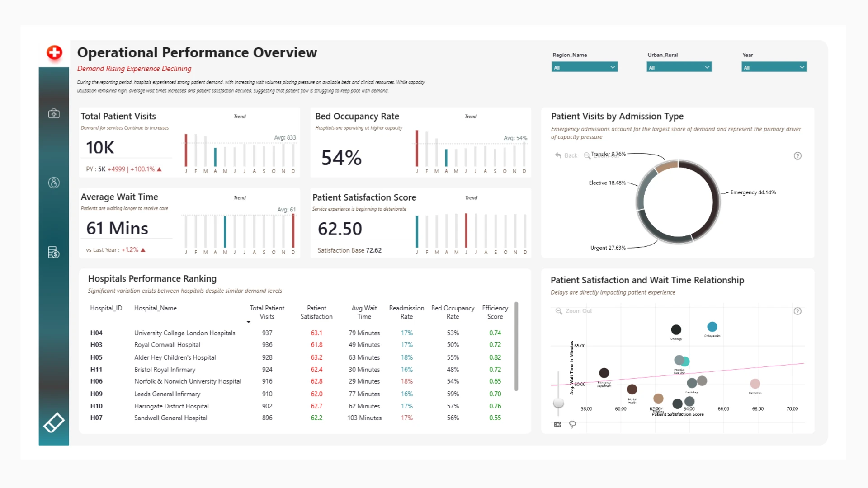This screenshot has height=488, width=868.
Task: Click June red bar in Satisfaction Score trend
Action: click(466, 230)
